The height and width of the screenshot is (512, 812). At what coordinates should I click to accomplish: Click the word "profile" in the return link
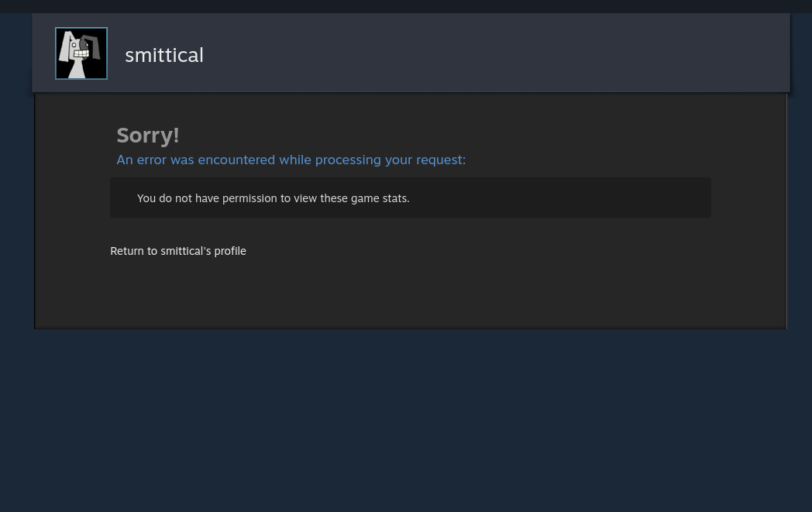(x=230, y=251)
